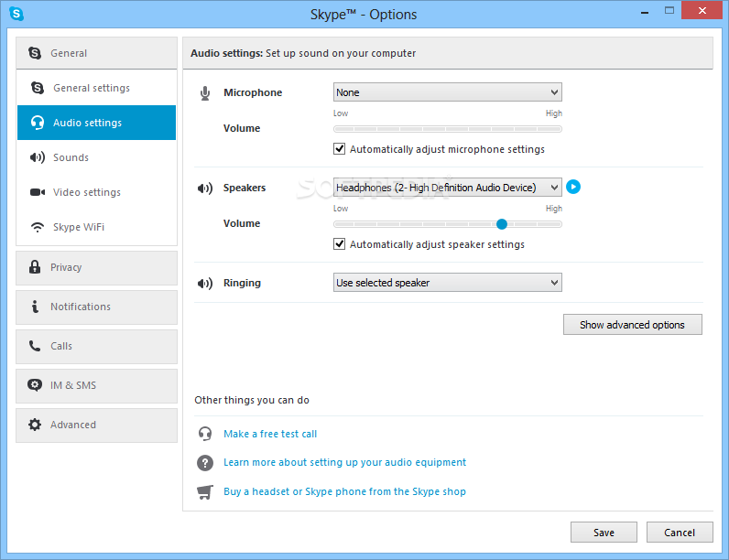Click the WiFi icon beside Skype WiFi
Viewport: 729px width, 560px height.
click(x=38, y=227)
